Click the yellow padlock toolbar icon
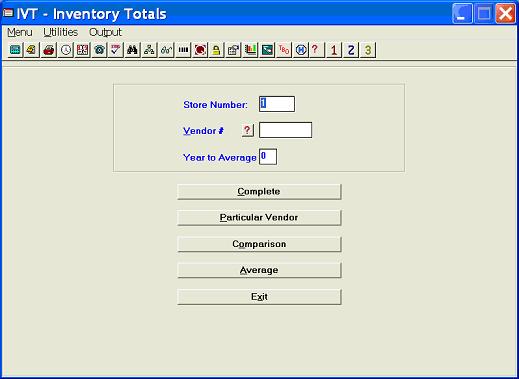Viewport: 519px width, 379px height. (216, 50)
